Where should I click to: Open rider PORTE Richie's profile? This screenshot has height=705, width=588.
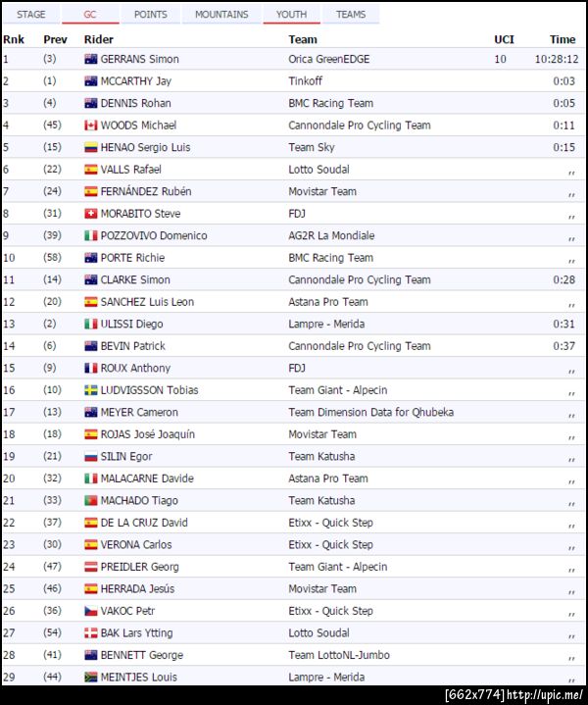click(x=132, y=258)
